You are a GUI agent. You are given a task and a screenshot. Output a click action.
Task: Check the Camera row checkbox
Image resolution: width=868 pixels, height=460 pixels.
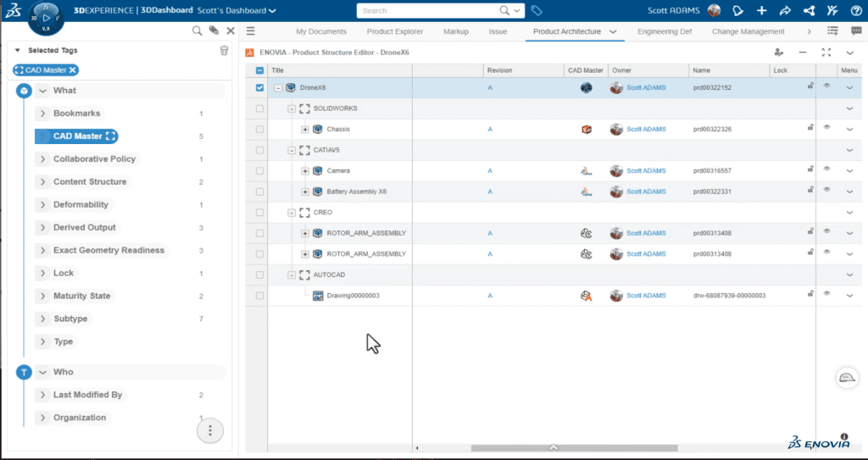[x=259, y=171]
